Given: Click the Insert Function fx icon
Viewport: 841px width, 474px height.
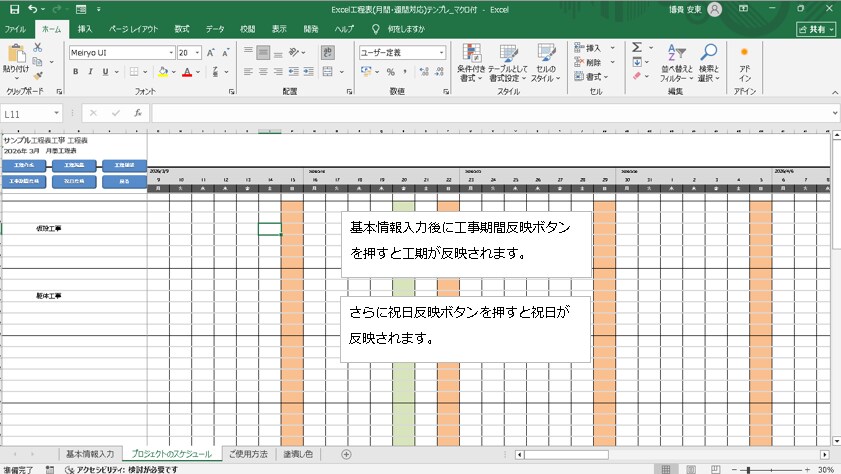Looking at the screenshot, I should pos(138,113).
